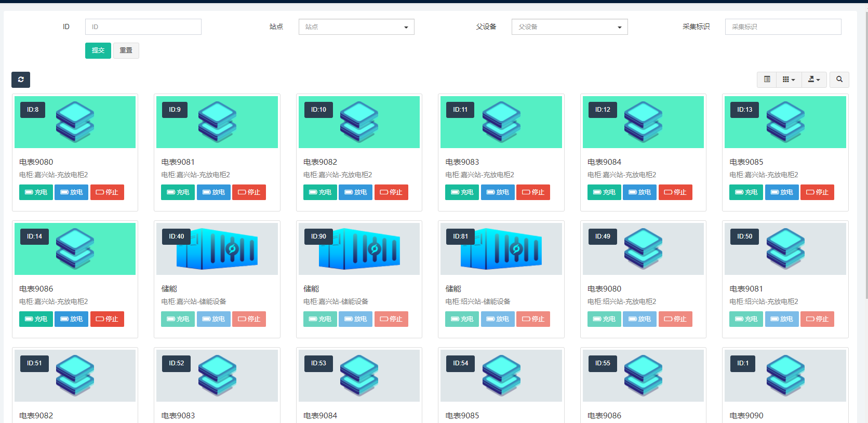Open the export data dropdown
The width and height of the screenshot is (868, 423).
(813, 80)
